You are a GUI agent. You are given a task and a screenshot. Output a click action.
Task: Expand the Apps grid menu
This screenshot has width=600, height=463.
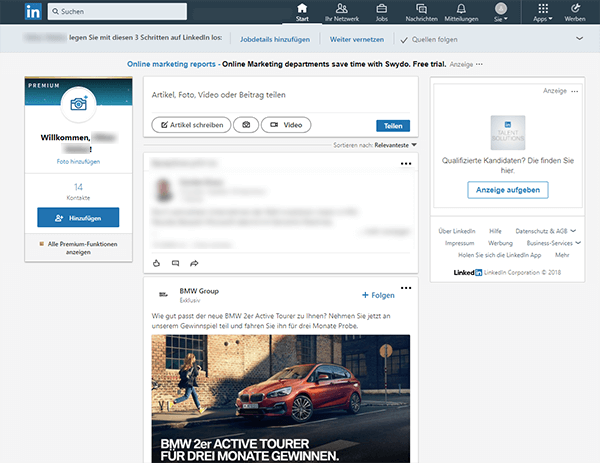pos(543,12)
